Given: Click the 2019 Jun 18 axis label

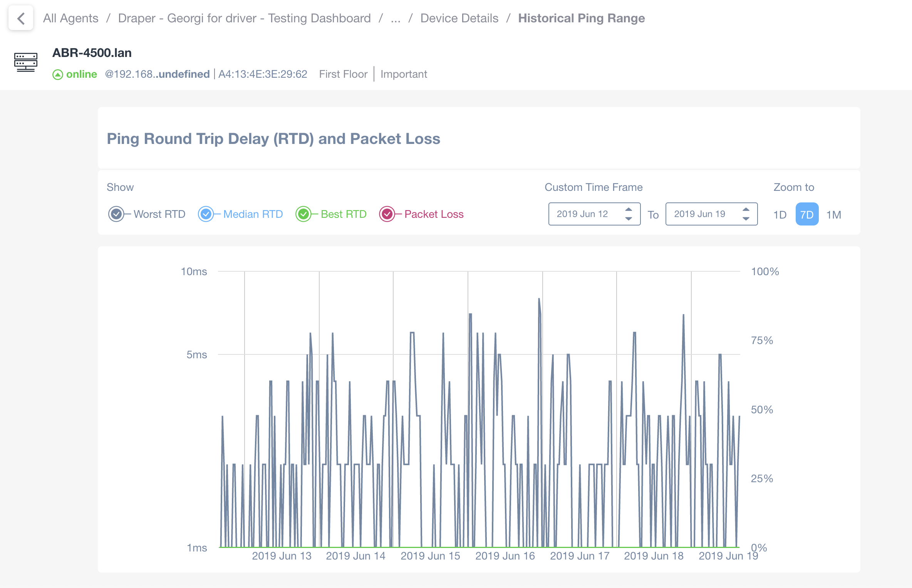Looking at the screenshot, I should tap(654, 556).
